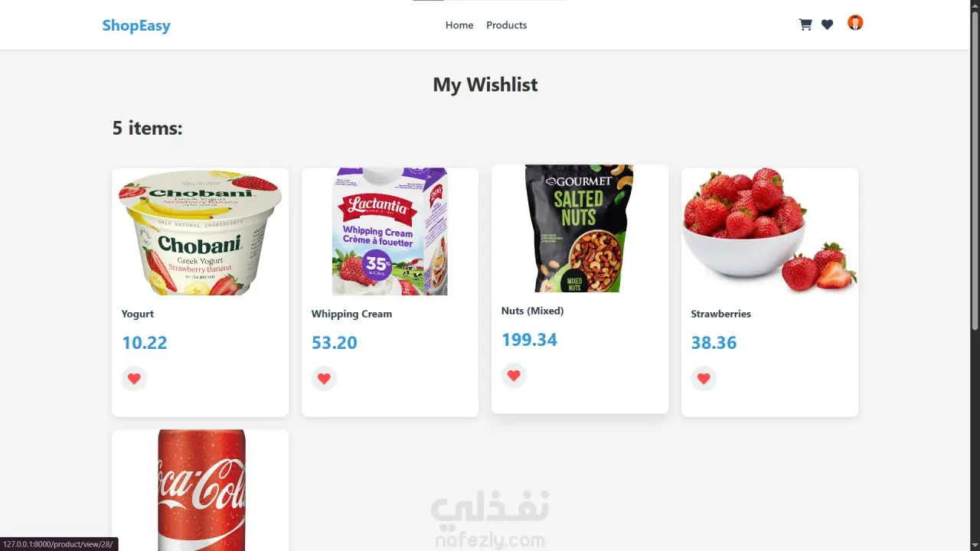Open the shopping cart icon
The image size is (980, 551).
click(805, 24)
